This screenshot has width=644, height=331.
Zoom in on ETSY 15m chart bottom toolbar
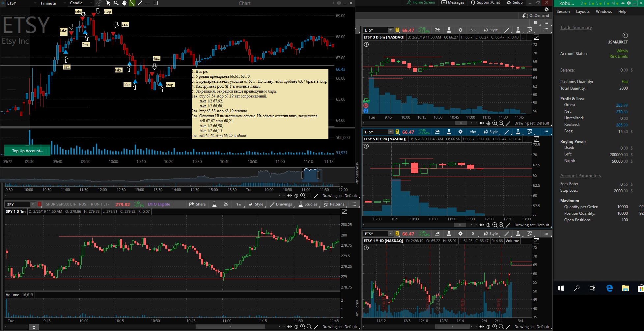pyautogui.click(x=495, y=225)
